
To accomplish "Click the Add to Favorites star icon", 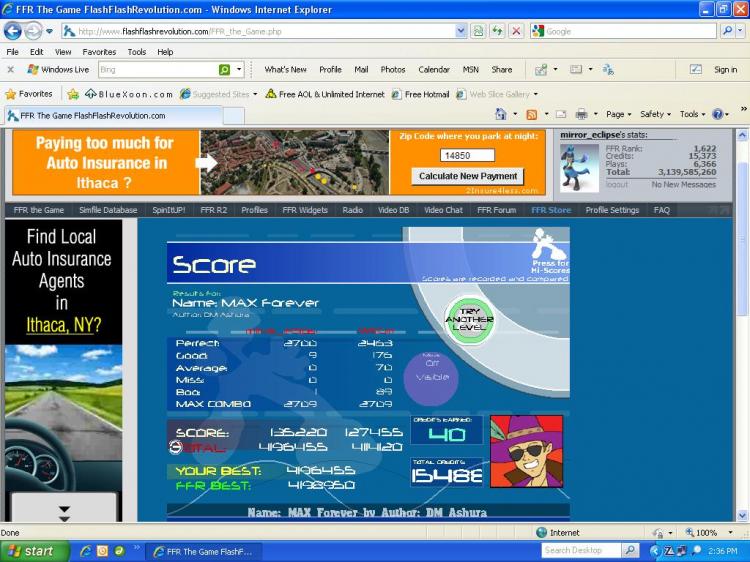I will [x=73, y=94].
